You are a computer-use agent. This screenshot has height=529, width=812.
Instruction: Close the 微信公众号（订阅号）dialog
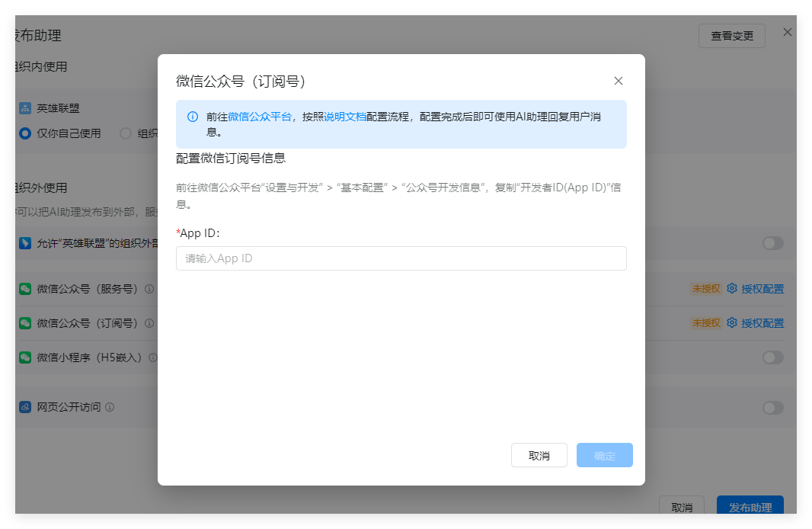(x=618, y=81)
